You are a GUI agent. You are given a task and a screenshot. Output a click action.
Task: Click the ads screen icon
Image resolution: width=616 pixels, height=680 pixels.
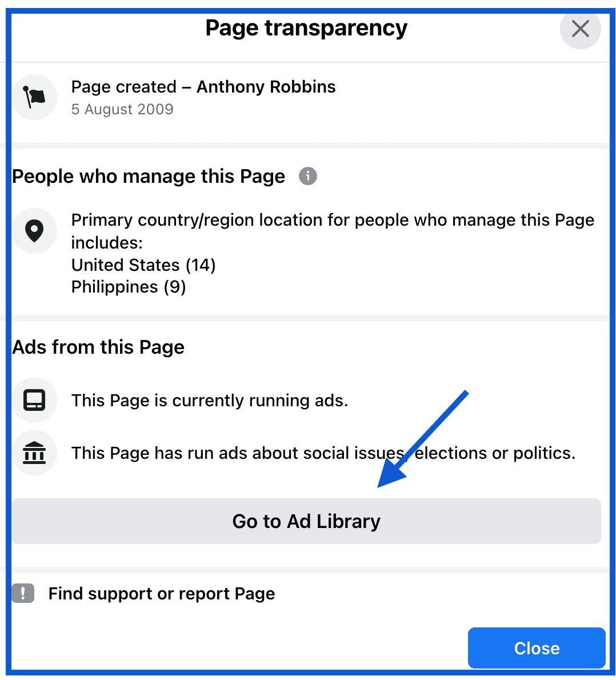pos(34,400)
